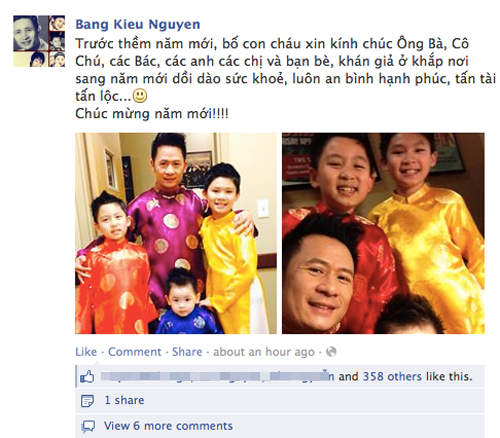Screen dimensions: 500x438
Task: Click 'like this.' text in likes bar
Action: point(449,377)
